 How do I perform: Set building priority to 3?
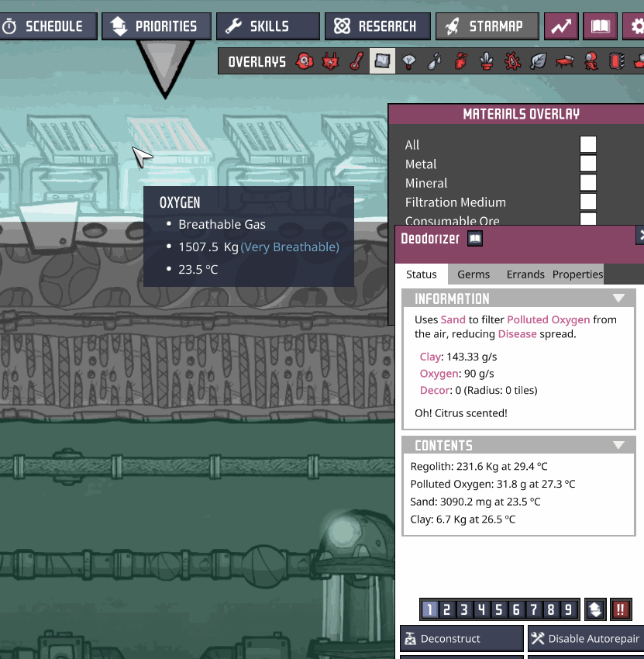click(x=463, y=609)
